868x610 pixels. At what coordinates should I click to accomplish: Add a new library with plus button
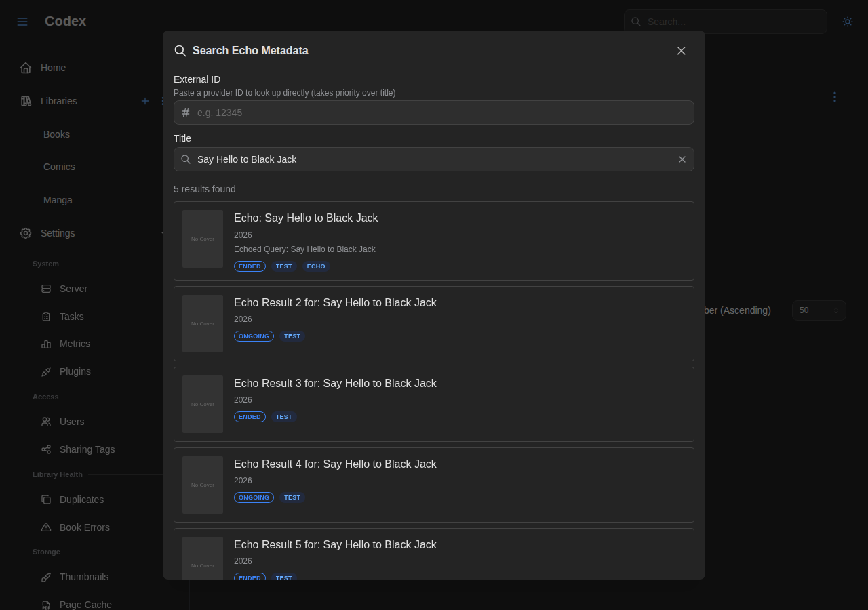tap(144, 100)
